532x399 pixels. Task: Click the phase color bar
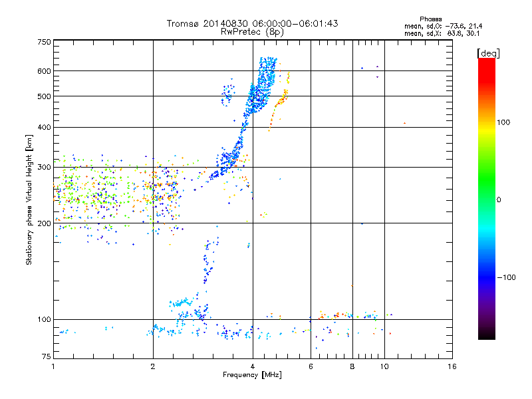(487, 198)
